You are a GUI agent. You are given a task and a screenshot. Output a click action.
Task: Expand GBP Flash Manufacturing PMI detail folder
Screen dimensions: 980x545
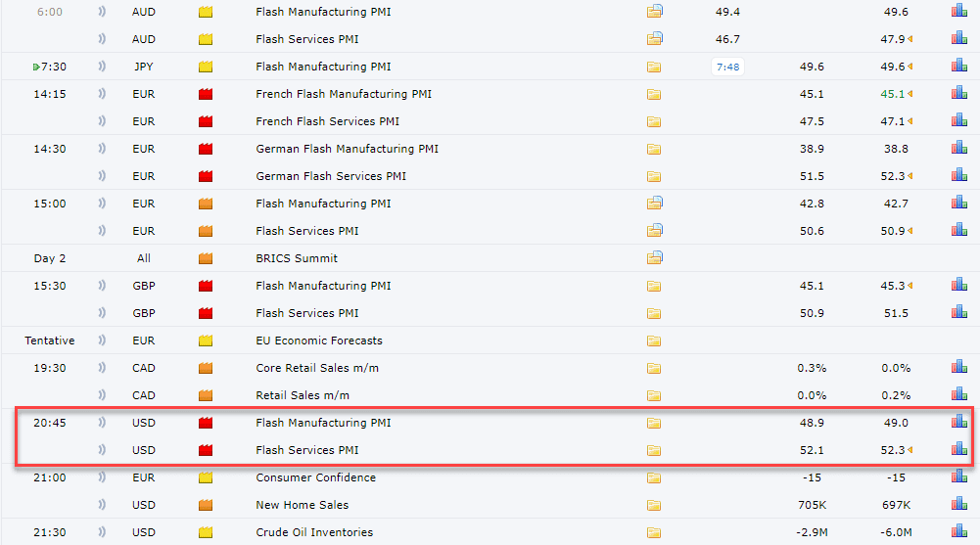654,286
